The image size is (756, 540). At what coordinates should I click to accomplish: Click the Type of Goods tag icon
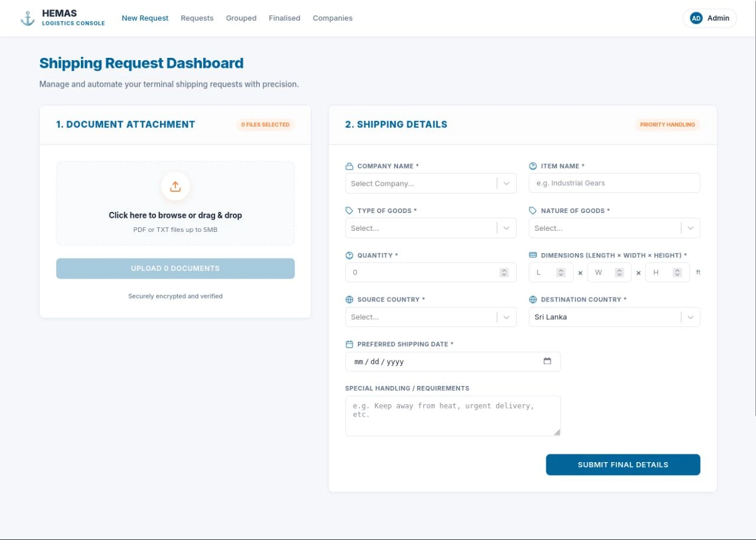349,211
